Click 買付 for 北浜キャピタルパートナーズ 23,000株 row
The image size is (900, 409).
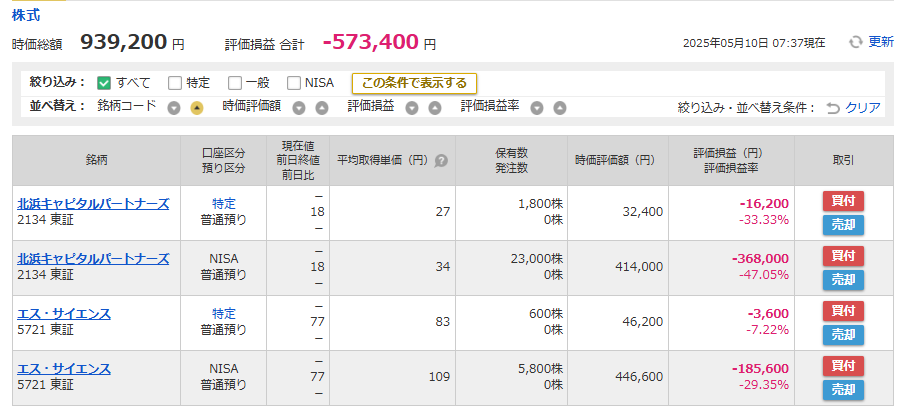coord(843,256)
